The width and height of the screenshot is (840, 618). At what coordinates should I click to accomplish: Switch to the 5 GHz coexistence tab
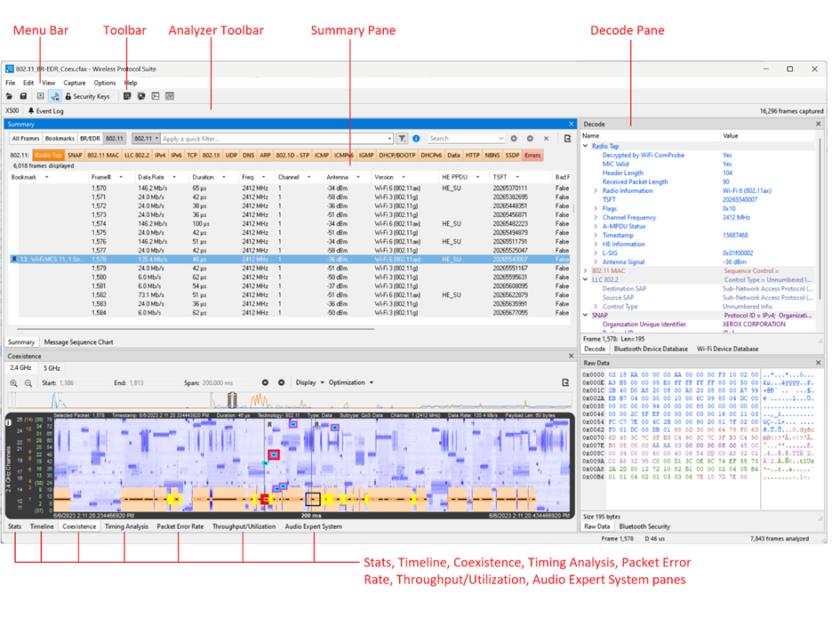[52, 368]
